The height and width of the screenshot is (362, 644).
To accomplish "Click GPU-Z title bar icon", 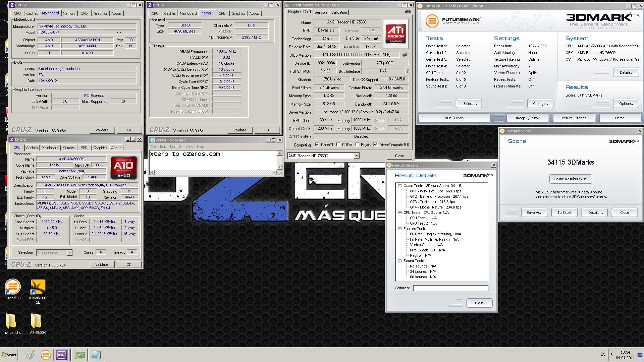I will pos(287,5).
